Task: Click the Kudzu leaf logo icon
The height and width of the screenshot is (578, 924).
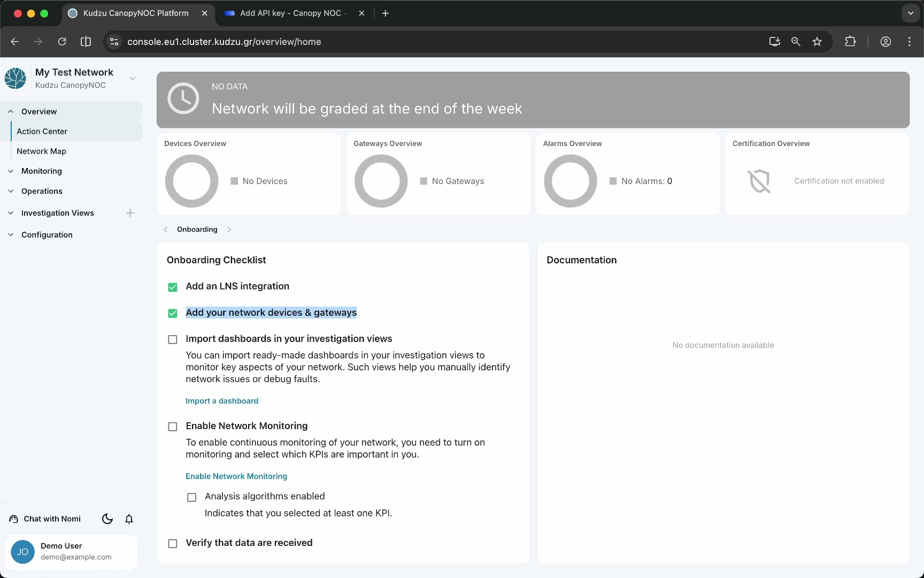Action: coord(16,78)
